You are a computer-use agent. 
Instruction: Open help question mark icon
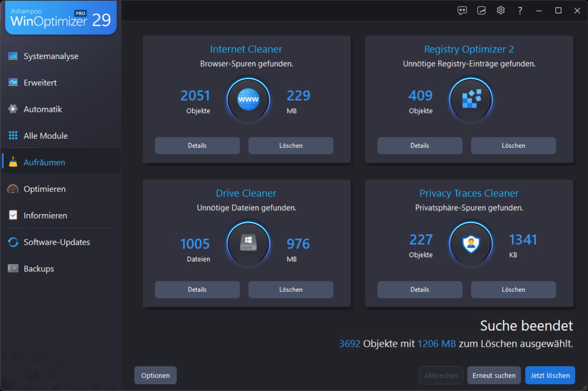pos(520,11)
